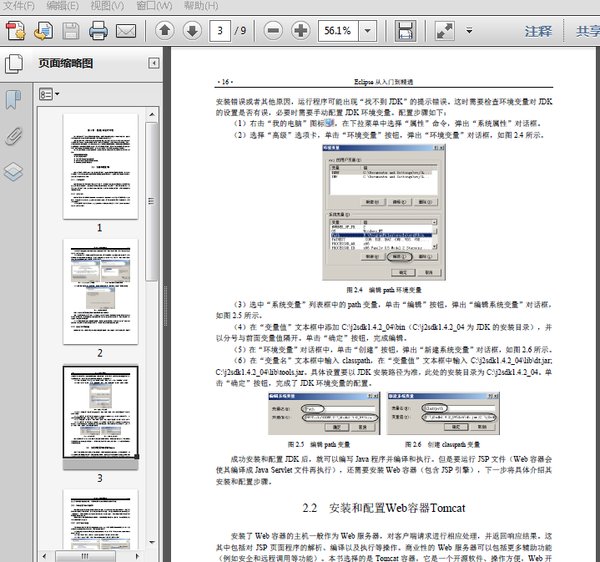Go to next page with down arrow

click(191, 31)
